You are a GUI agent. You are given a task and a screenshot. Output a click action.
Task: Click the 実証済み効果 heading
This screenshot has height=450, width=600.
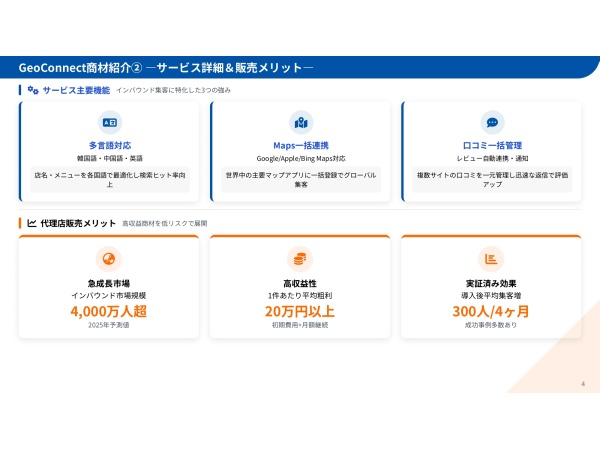pos(491,284)
